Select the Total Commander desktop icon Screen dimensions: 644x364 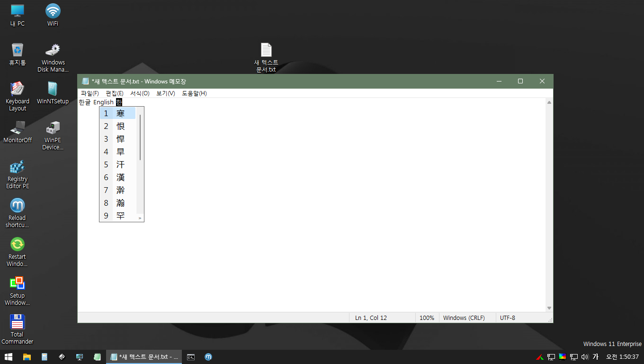pyautogui.click(x=18, y=329)
